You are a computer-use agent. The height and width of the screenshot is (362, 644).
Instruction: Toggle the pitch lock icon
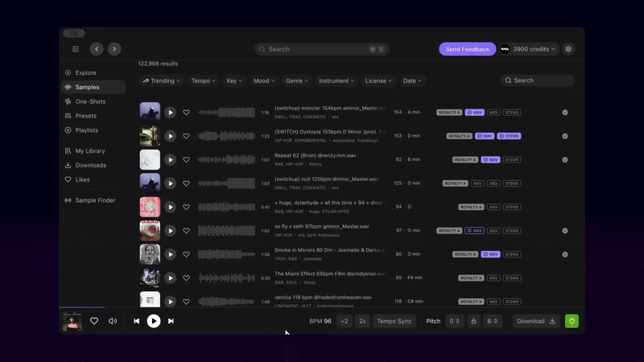click(474, 321)
